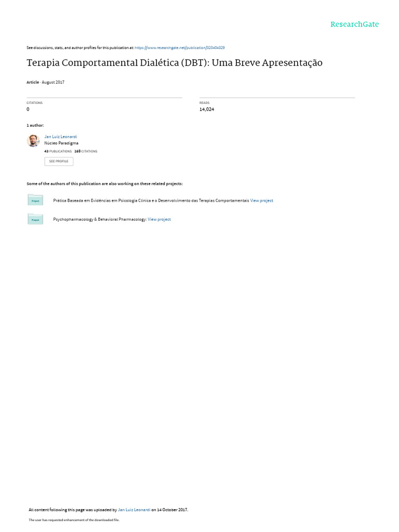Click the enhancement request footer note
Viewport: 399px width, 532px height.
coord(74,520)
